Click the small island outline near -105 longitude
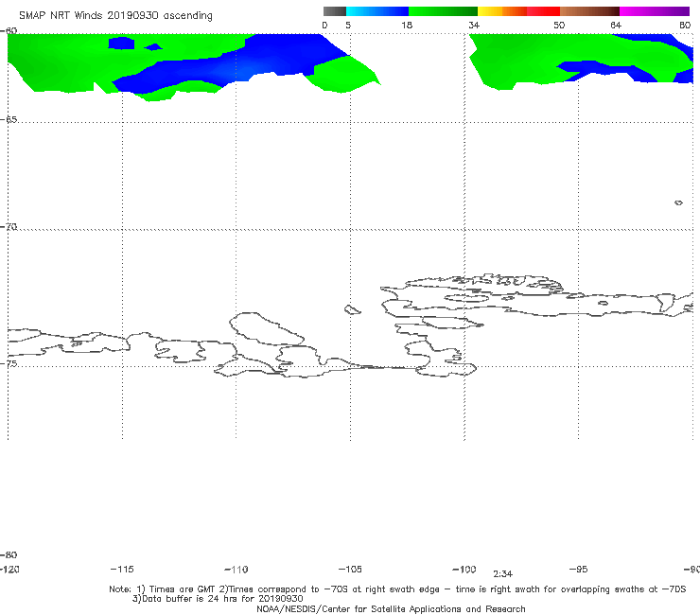This screenshot has width=700, height=615. (352, 309)
